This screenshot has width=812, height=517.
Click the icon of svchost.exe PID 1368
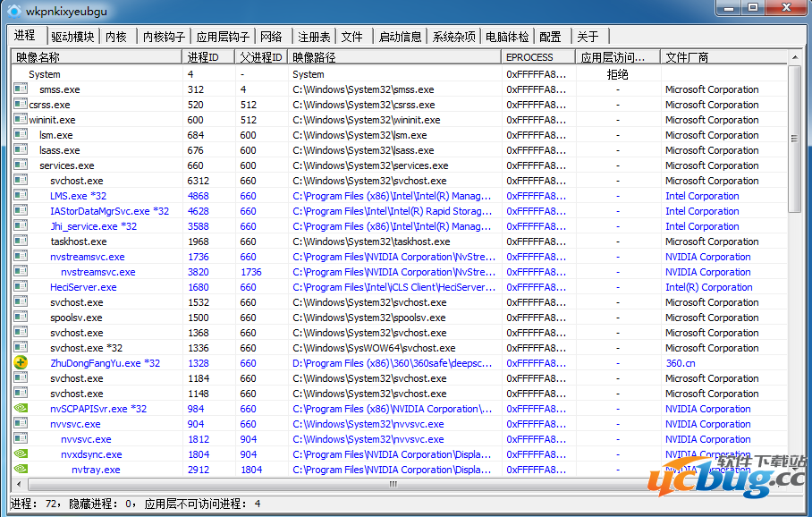click(x=21, y=332)
